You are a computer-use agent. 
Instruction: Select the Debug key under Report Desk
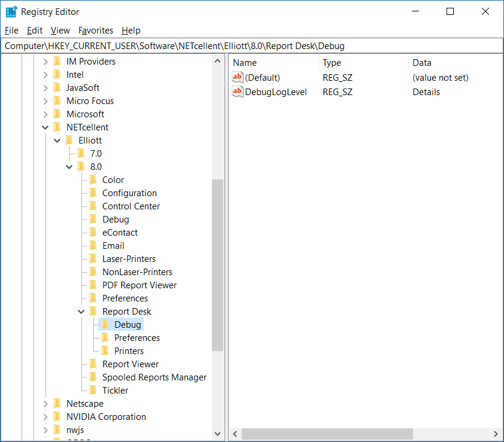click(x=127, y=325)
